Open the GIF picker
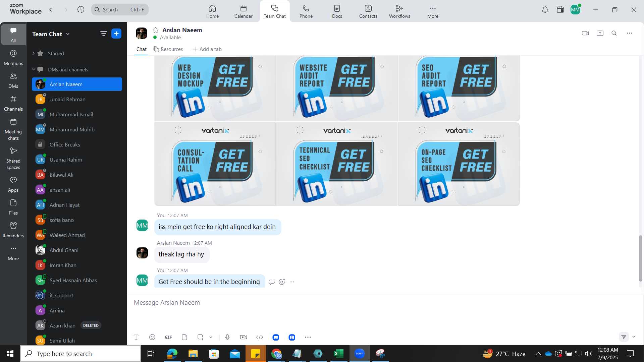This screenshot has height=362, width=644. pyautogui.click(x=168, y=337)
